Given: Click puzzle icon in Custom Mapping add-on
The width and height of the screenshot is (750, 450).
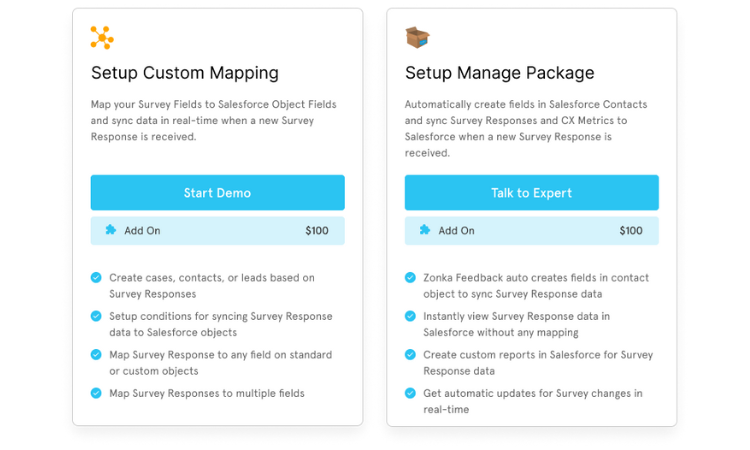Looking at the screenshot, I should [110, 230].
